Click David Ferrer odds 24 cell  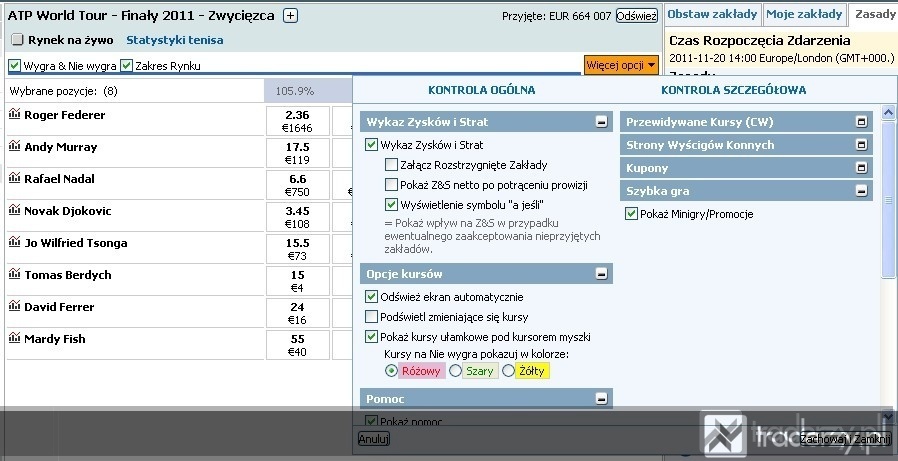pyautogui.click(x=298, y=313)
